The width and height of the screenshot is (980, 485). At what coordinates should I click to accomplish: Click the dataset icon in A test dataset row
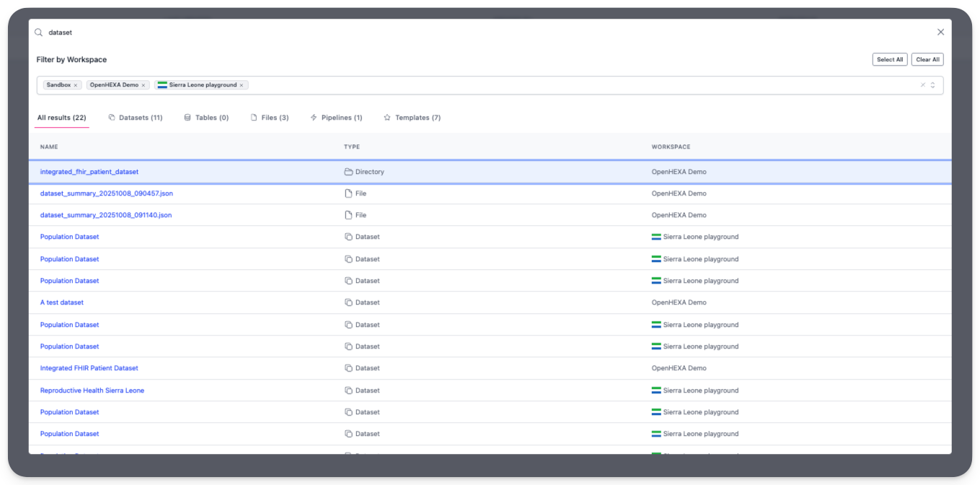348,302
